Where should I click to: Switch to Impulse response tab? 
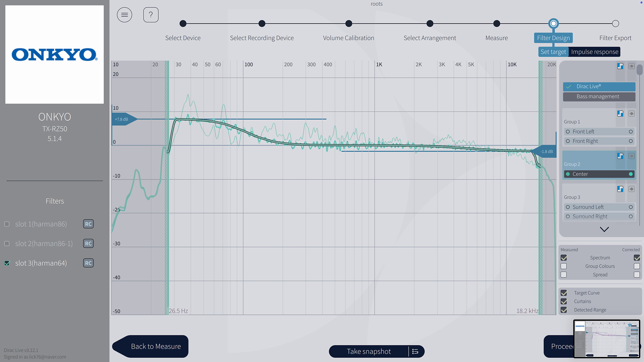click(x=594, y=52)
